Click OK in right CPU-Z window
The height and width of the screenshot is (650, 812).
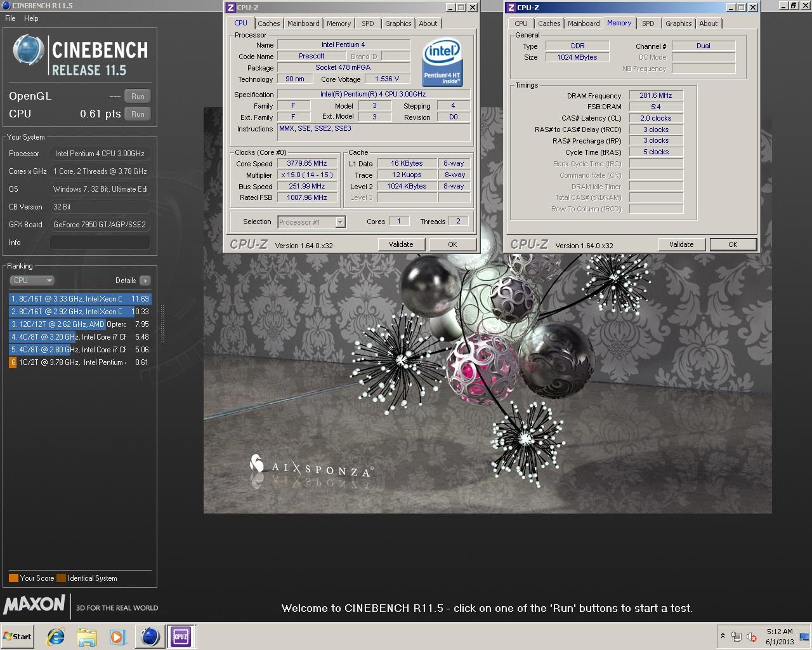733,244
